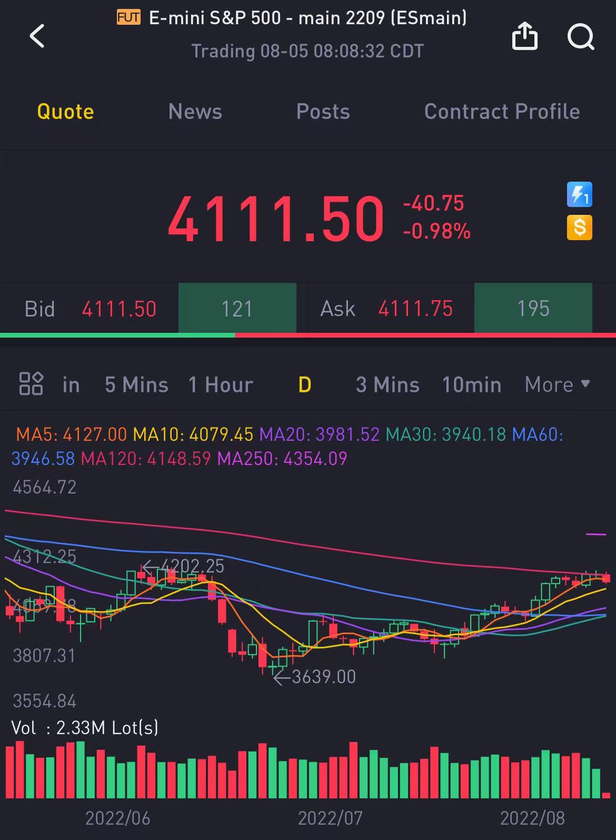The image size is (616, 840).
Task: Tap the 3639.00 low marker on chart
Action: [315, 677]
